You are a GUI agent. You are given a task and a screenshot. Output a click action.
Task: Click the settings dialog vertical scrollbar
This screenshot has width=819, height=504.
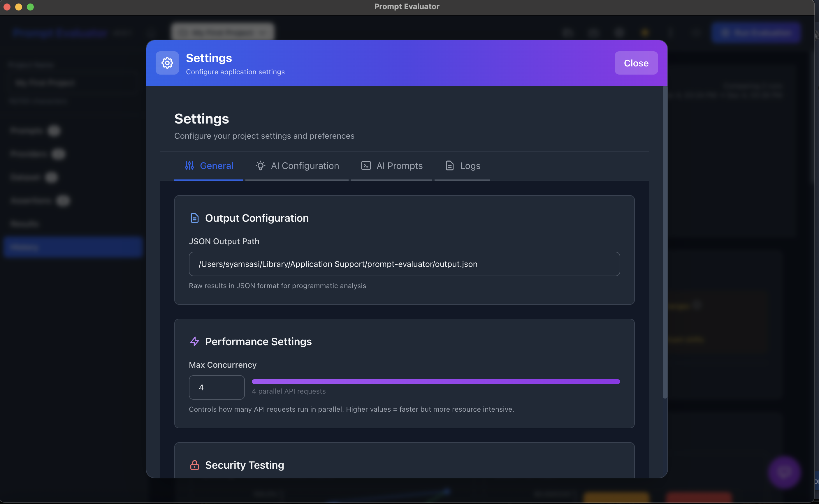point(665,242)
